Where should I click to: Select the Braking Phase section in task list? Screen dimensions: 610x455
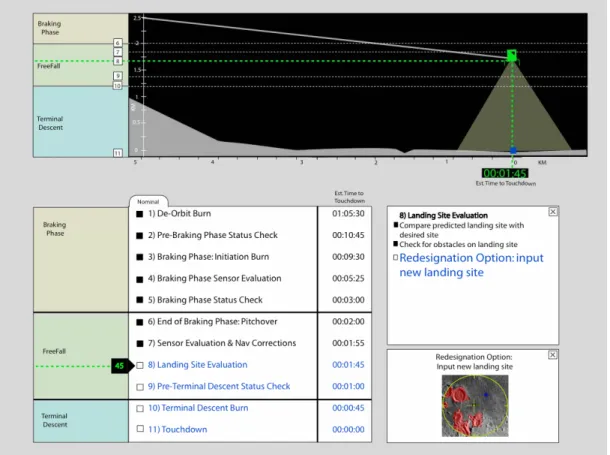(81, 260)
